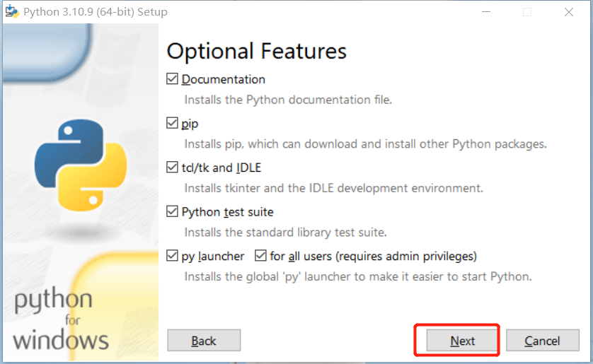Click the Python logo image

pyautogui.click(x=81, y=165)
